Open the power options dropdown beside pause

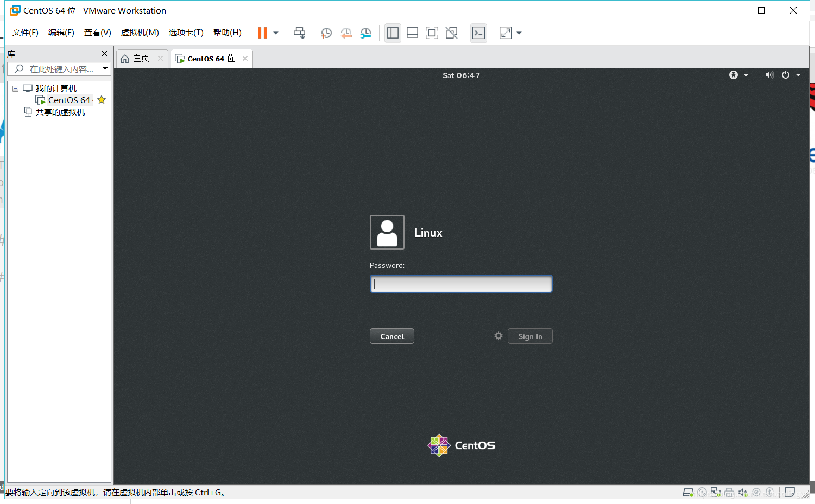[x=276, y=33]
